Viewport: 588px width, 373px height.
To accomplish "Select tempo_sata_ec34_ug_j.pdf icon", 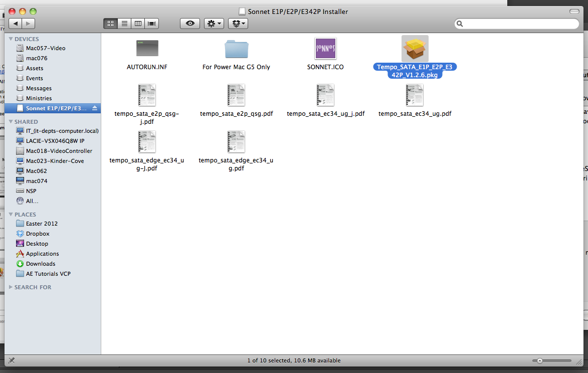I will [x=325, y=95].
